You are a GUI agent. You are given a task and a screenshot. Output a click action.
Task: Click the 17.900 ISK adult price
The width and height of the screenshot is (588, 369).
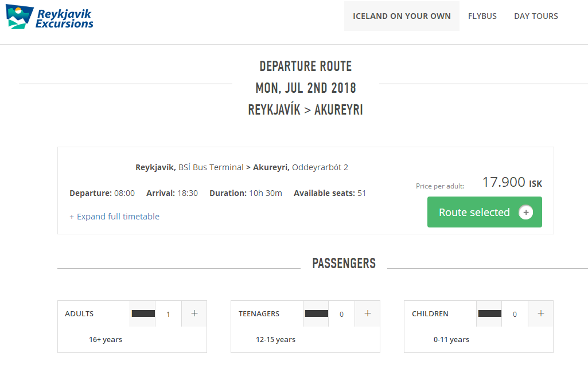coord(511,182)
